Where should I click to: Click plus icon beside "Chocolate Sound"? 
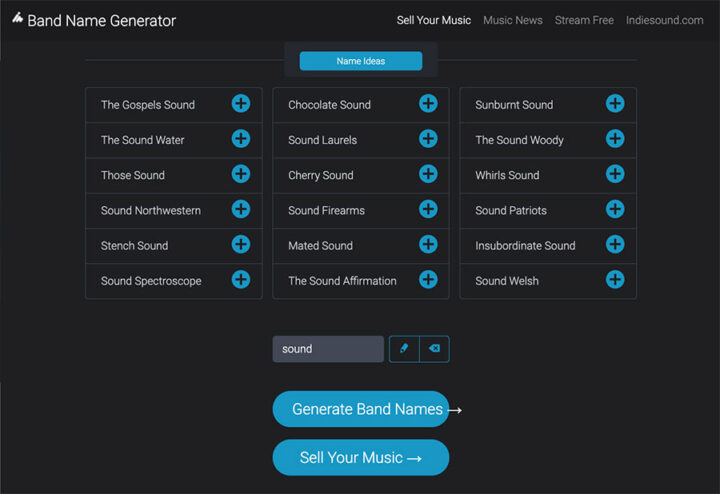tap(428, 104)
